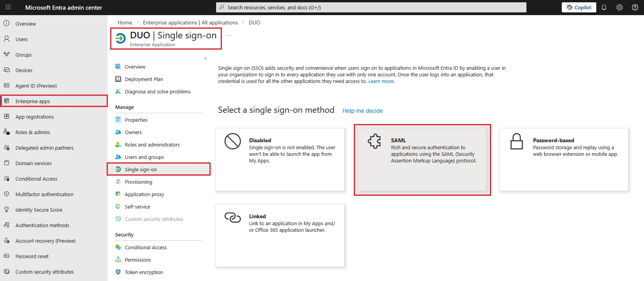Click the Password reset icon
644x281 pixels.
click(7, 256)
